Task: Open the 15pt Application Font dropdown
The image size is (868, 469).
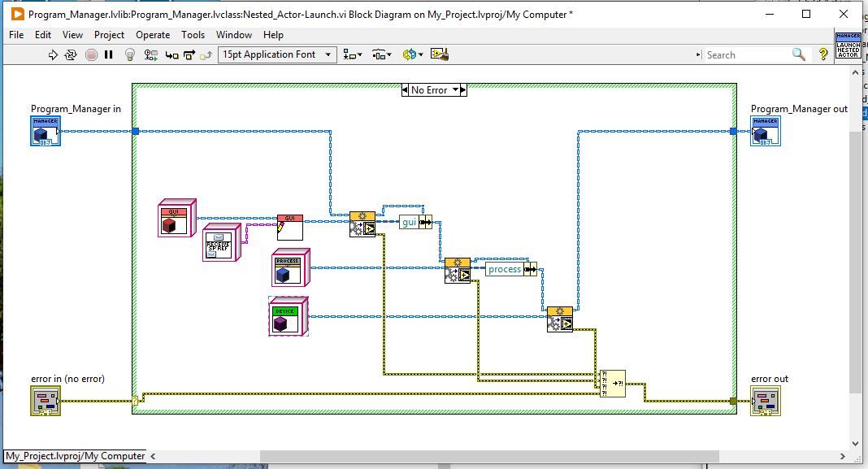Action: 277,54
